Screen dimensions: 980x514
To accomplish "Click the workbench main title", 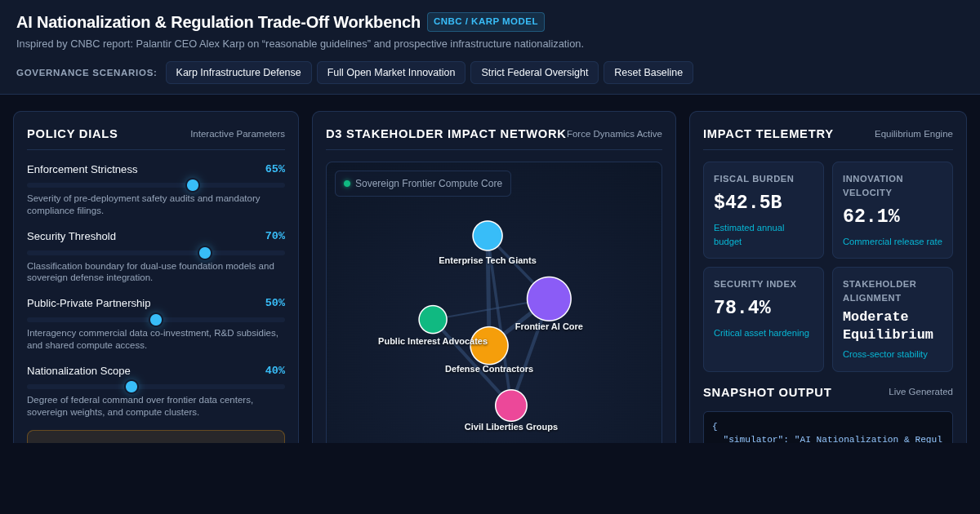I will coord(218,22).
